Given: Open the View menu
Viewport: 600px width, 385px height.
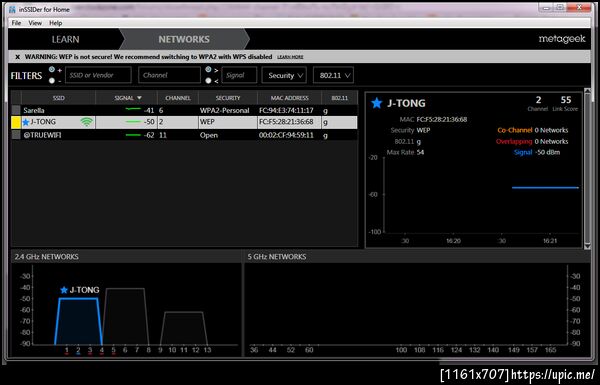Looking at the screenshot, I should 35,23.
